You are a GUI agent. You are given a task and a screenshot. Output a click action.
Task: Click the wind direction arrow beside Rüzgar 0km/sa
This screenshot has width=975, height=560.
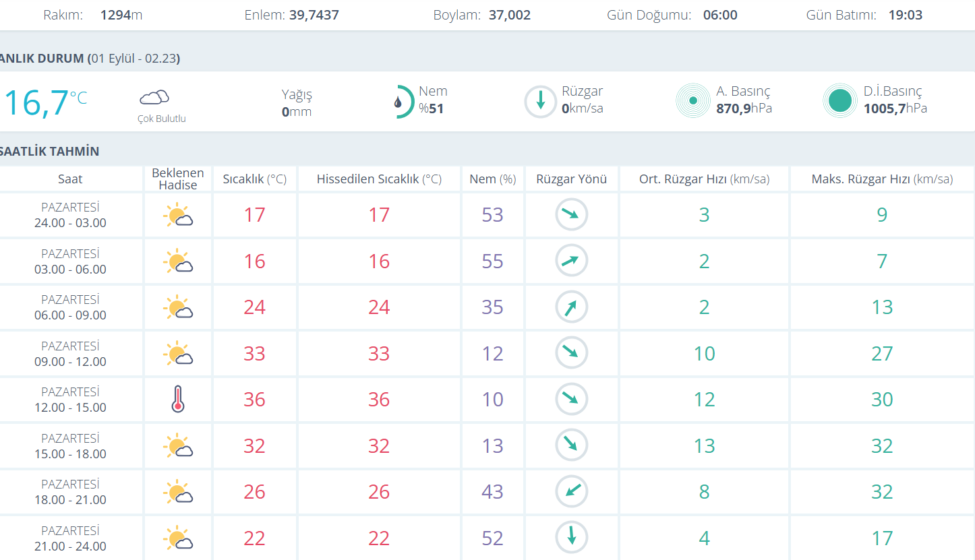coord(540,102)
